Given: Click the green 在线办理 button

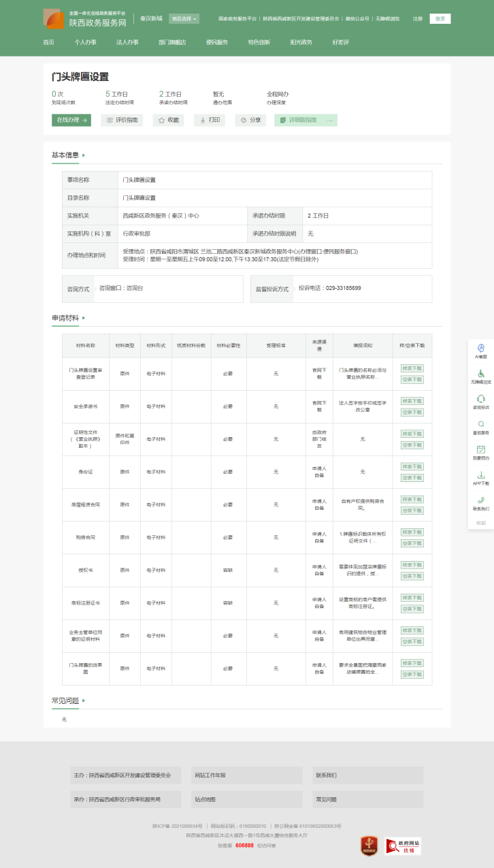Looking at the screenshot, I should click(71, 120).
